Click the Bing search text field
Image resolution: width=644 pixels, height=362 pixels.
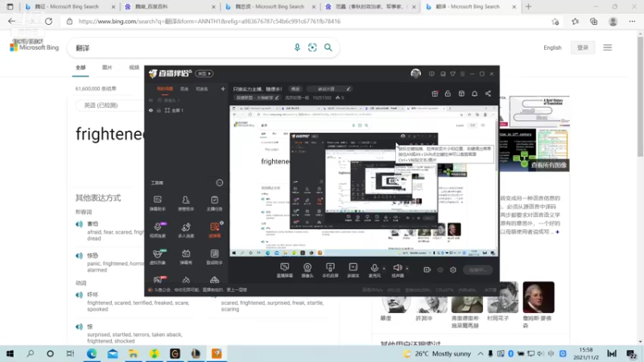(180, 47)
